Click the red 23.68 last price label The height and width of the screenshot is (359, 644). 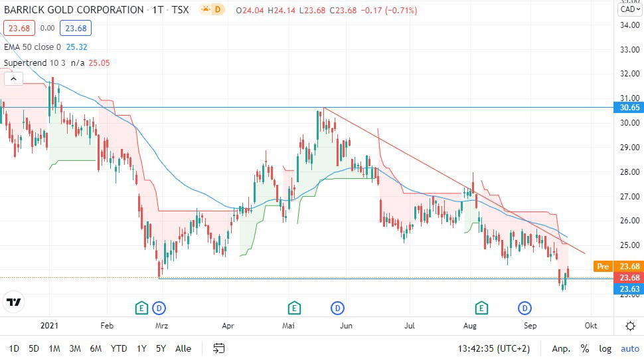628,278
